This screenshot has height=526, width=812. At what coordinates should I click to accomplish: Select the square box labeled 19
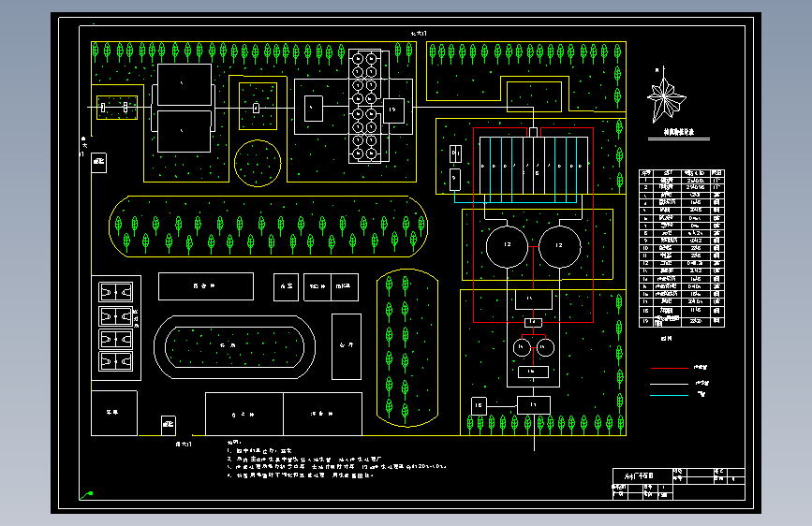[x=393, y=110]
